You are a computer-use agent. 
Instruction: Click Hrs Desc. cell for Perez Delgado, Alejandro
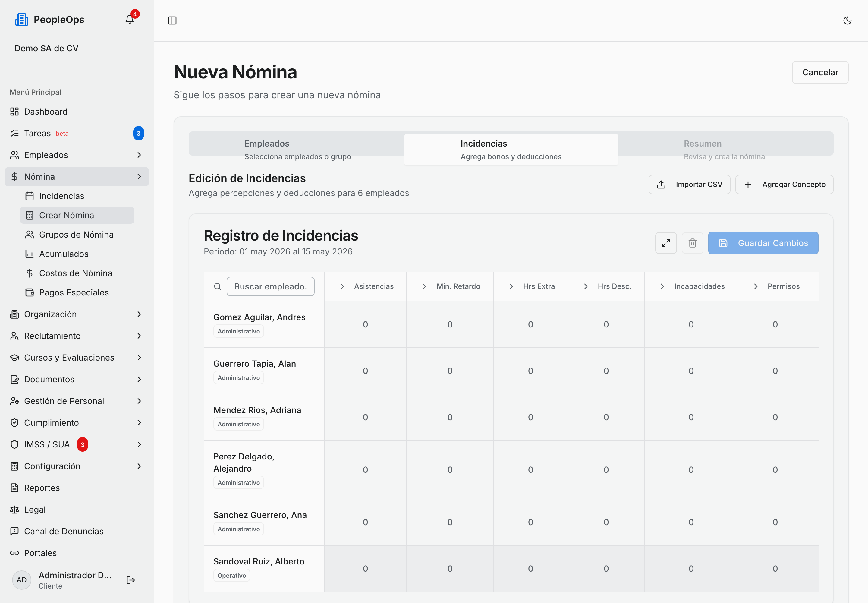(606, 470)
